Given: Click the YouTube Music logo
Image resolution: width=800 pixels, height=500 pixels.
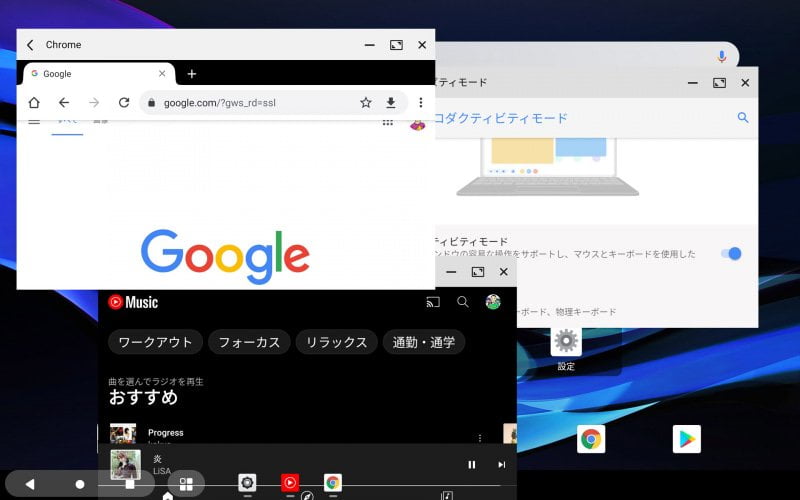Looking at the screenshot, I should (133, 302).
